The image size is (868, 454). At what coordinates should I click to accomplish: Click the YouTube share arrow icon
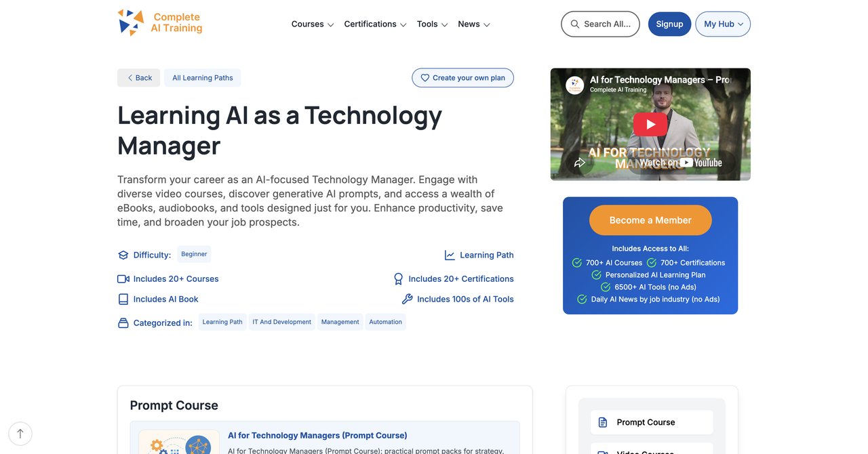580,163
